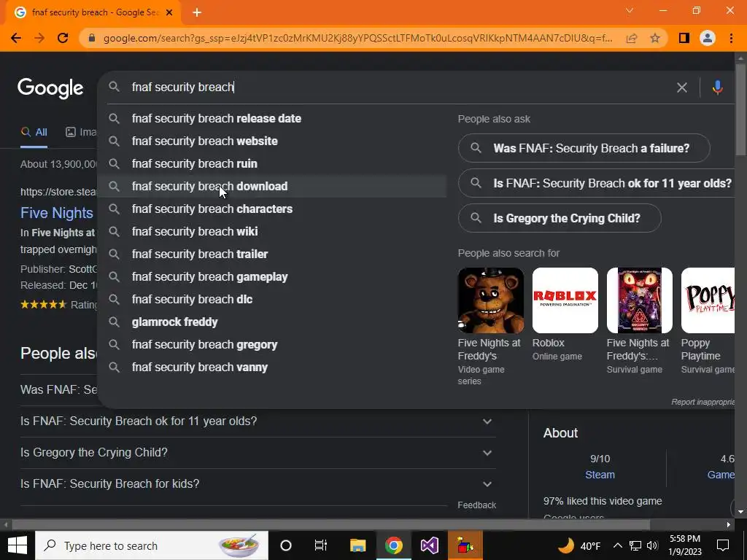Close the fnaf security breach tab
Screen dimensions: 747x560
pos(169,13)
